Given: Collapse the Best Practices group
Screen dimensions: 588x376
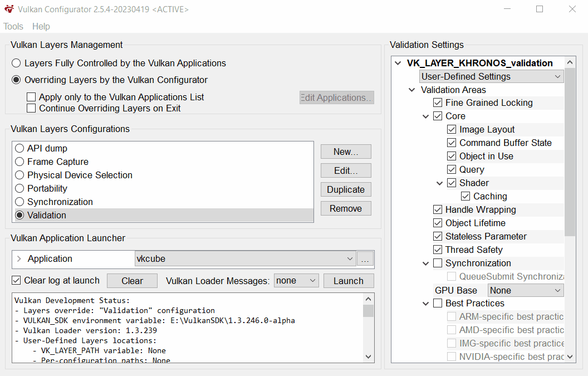Looking at the screenshot, I should (425, 304).
